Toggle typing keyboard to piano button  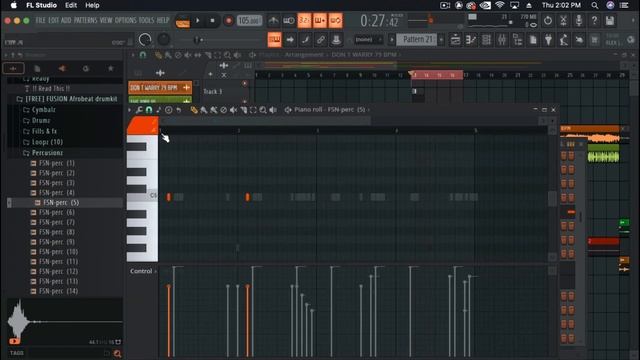(274, 40)
